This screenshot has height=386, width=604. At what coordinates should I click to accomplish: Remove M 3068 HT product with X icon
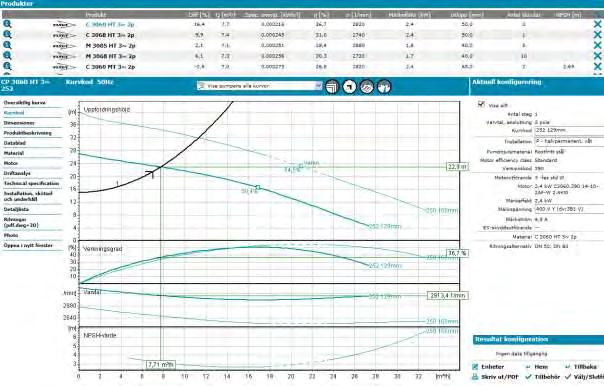pos(597,56)
